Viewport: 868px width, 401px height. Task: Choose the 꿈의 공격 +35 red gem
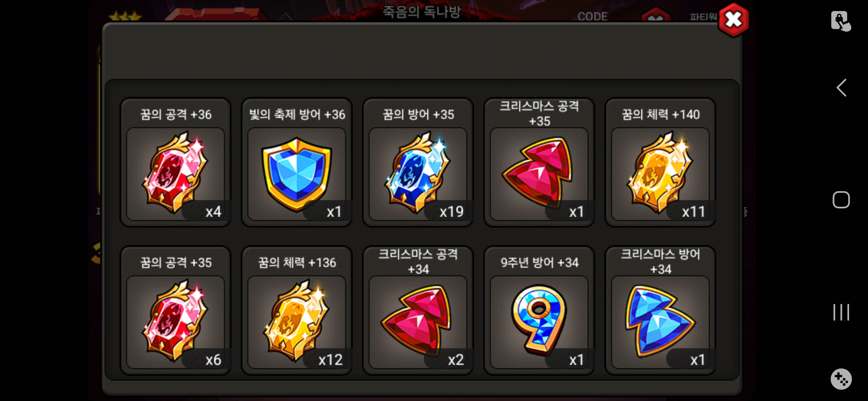(175, 322)
